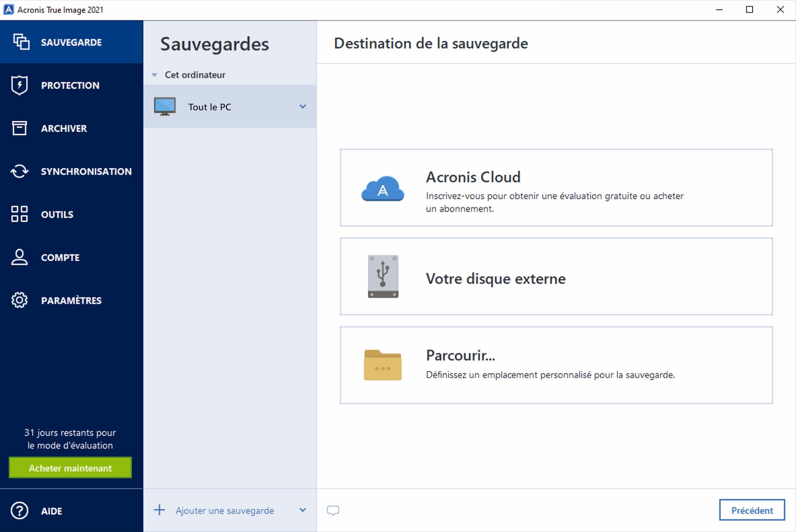Click the Paramètres gear icon
796x532 pixels.
(19, 300)
